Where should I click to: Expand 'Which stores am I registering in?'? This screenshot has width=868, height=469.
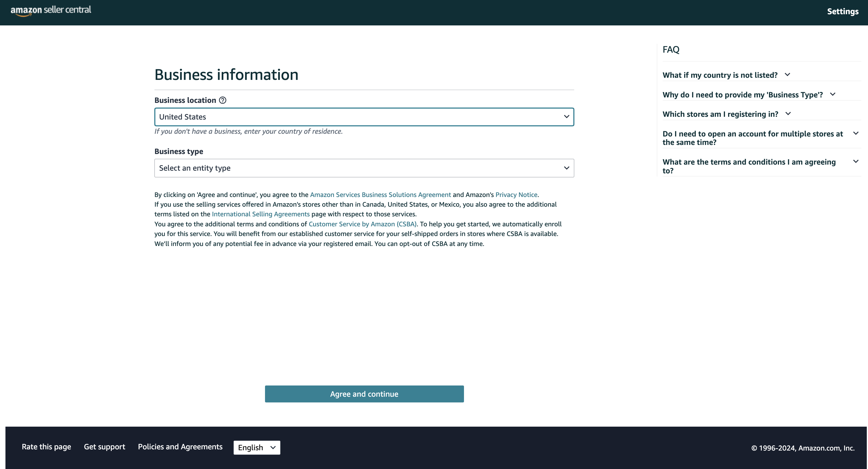click(x=727, y=114)
